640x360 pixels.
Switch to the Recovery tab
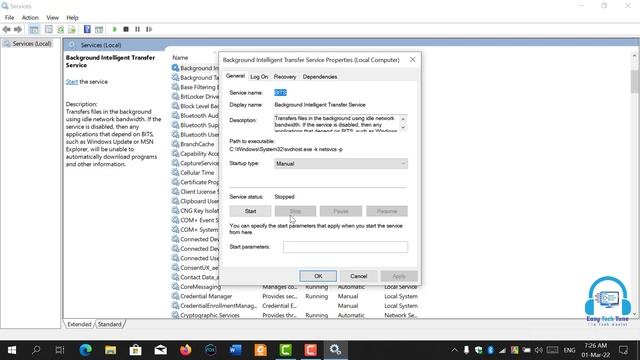[285, 76]
